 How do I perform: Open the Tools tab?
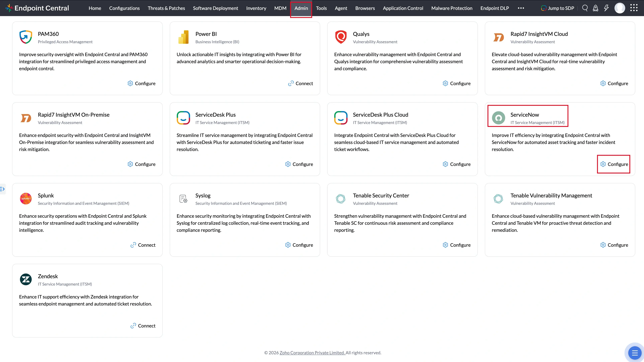(321, 8)
